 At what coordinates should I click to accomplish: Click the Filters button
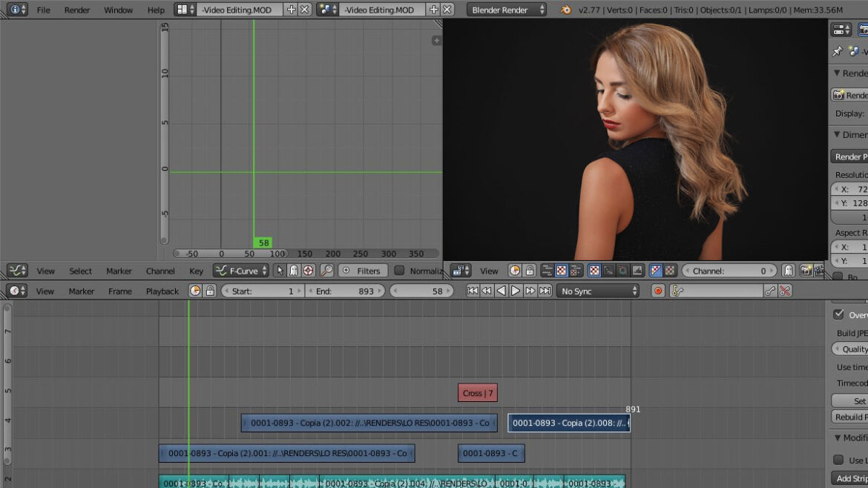click(362, 271)
